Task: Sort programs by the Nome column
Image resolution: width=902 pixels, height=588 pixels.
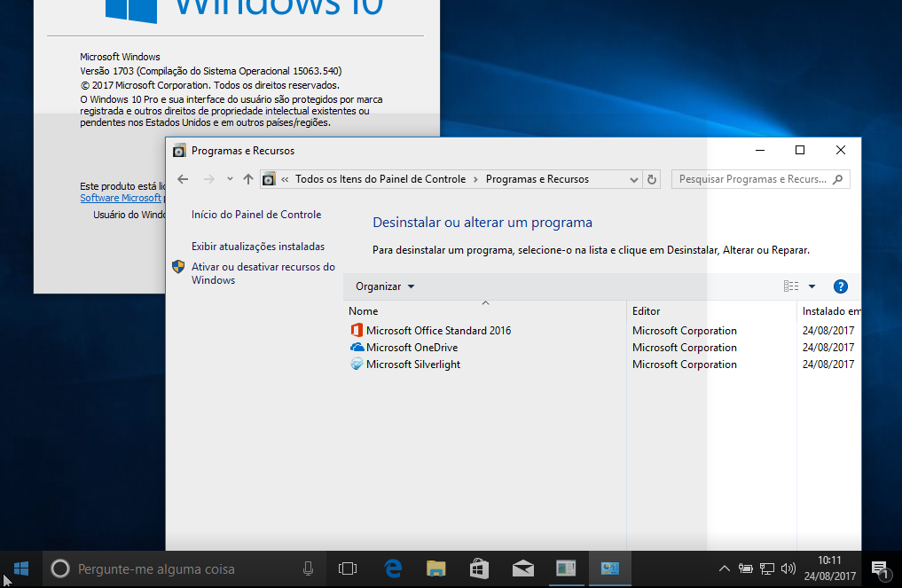Action: pyautogui.click(x=485, y=310)
